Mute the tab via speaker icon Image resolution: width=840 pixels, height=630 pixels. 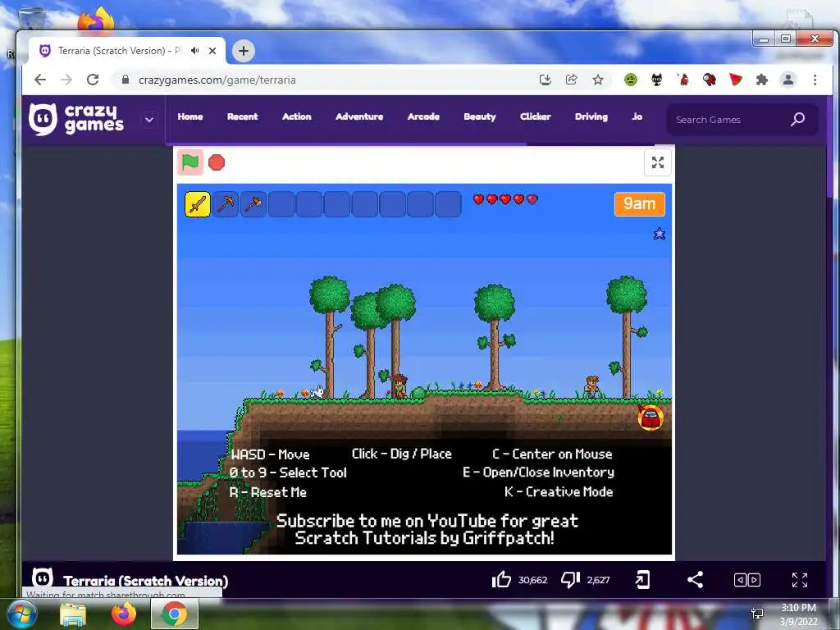point(195,50)
